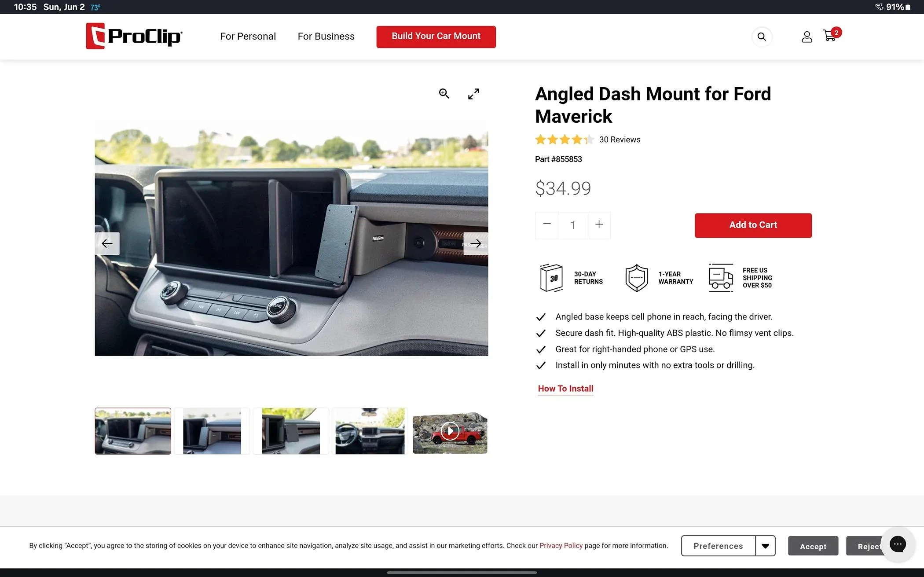This screenshot has width=924, height=577.
Task: Click checkmark beside 'Angled base keeps cell phone'
Action: (x=541, y=317)
